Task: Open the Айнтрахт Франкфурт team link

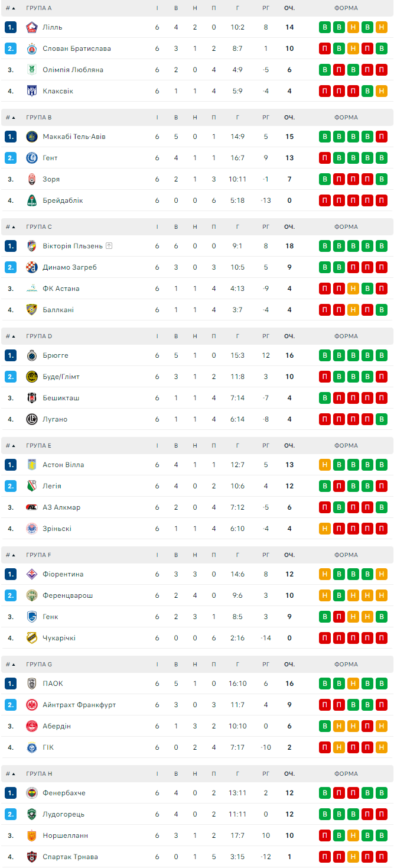Action: point(79,705)
